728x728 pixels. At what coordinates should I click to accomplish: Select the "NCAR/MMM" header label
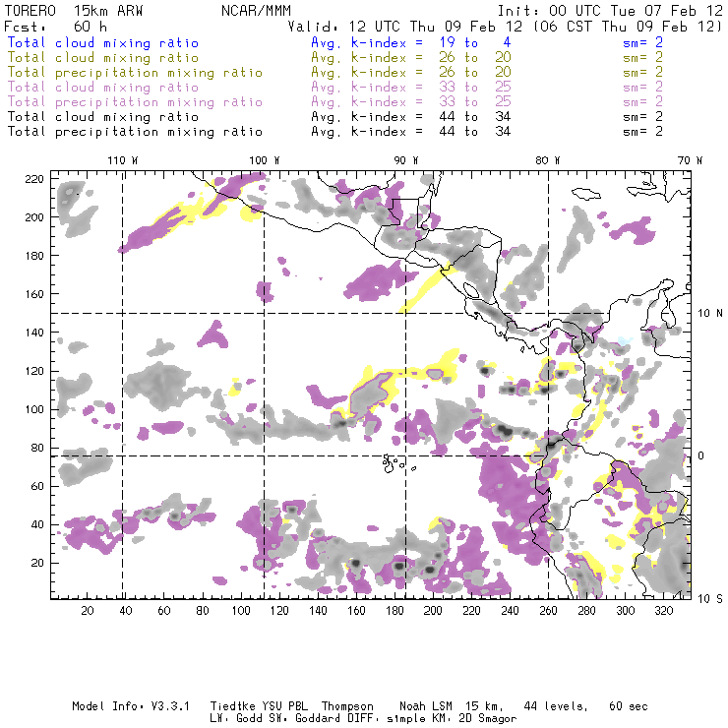tap(256, 11)
